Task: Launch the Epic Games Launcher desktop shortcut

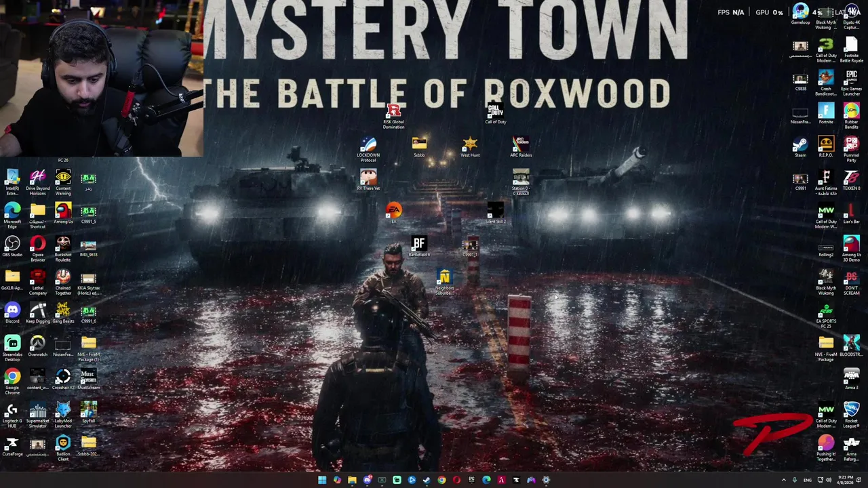Action: (x=851, y=83)
